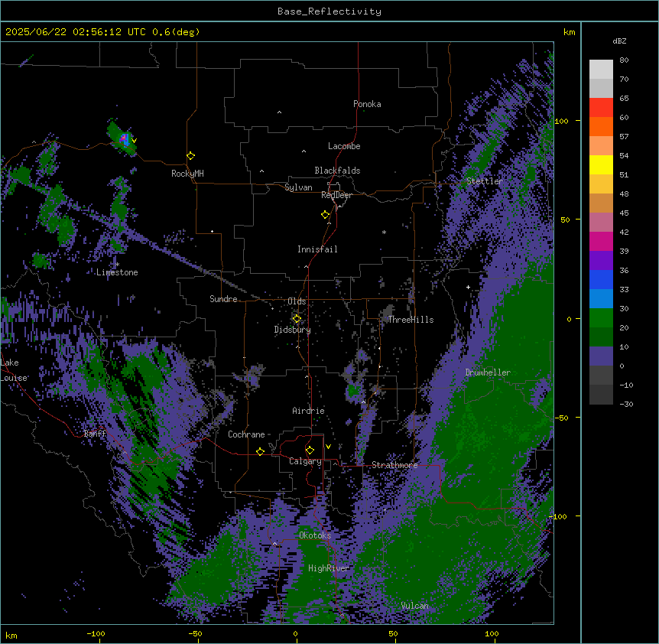This screenshot has height=644, width=659.
Task: Click the yellow v marker beside the storm cell
Action: pyautogui.click(x=134, y=141)
